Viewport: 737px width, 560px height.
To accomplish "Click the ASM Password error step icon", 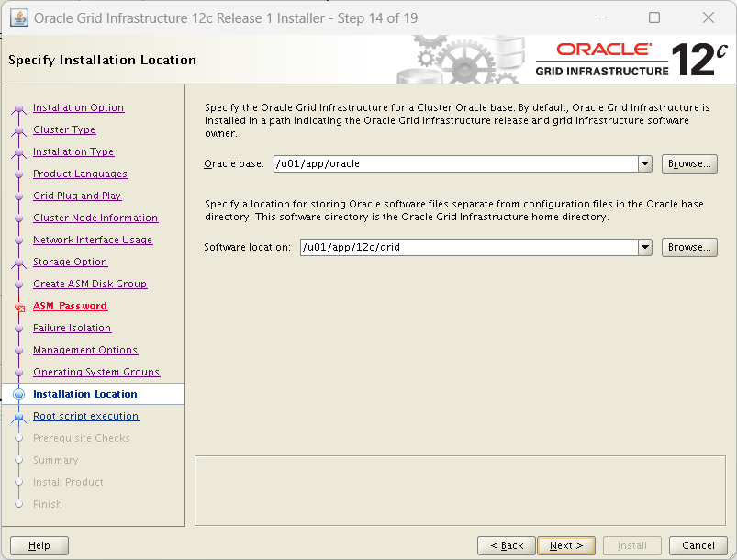I will (19, 307).
